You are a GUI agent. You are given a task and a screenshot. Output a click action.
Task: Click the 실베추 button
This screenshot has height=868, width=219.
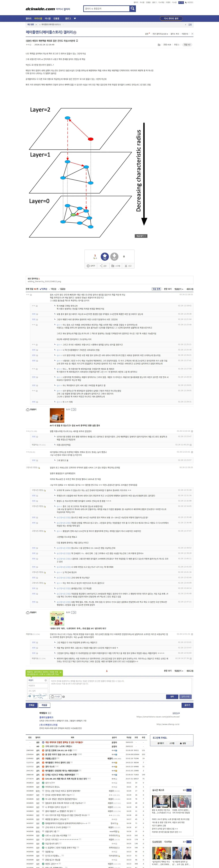(91, 266)
